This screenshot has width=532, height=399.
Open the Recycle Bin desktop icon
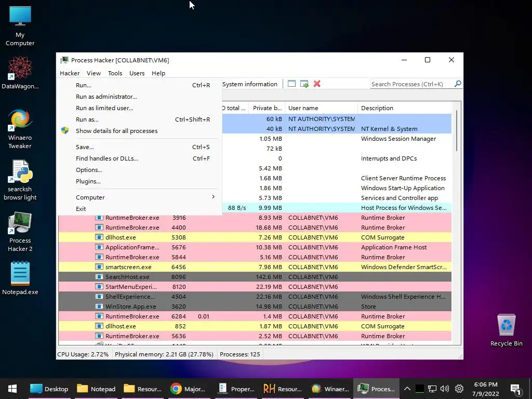coord(506,330)
